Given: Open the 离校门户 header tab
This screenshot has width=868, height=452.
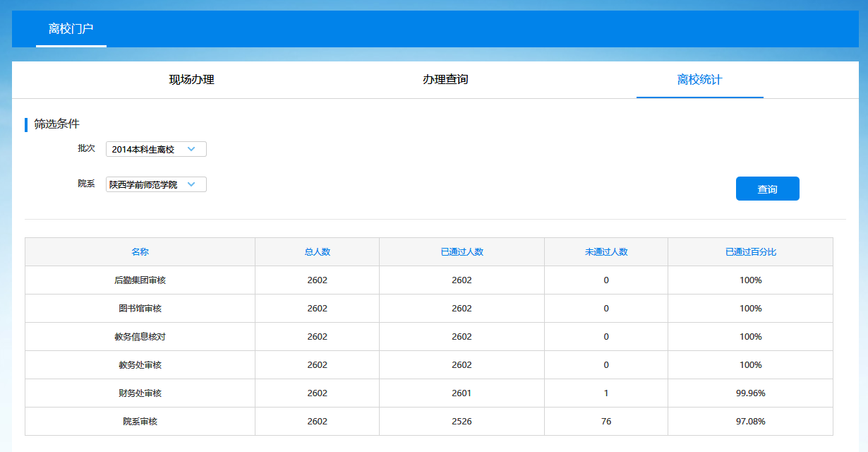Looking at the screenshot, I should (x=71, y=29).
